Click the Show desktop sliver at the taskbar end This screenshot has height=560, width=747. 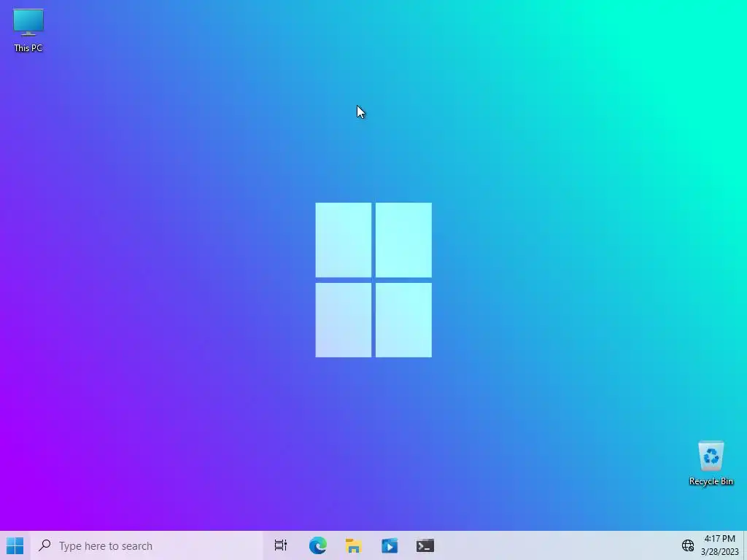[x=745, y=545]
